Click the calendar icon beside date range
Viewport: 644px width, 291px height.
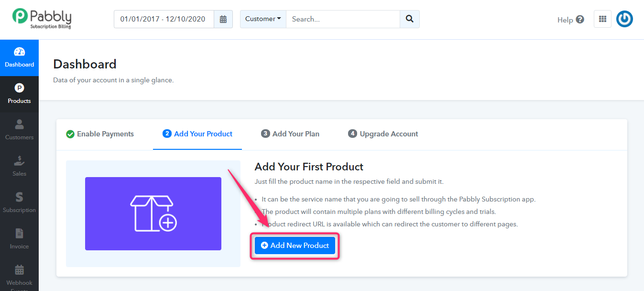[223, 19]
